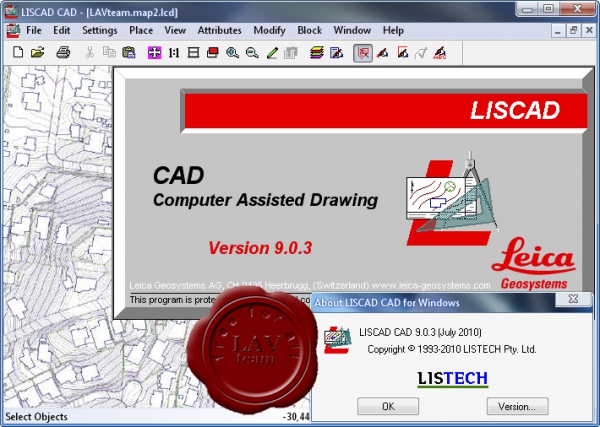Click the LISTECH logo in About dialog

point(453,379)
